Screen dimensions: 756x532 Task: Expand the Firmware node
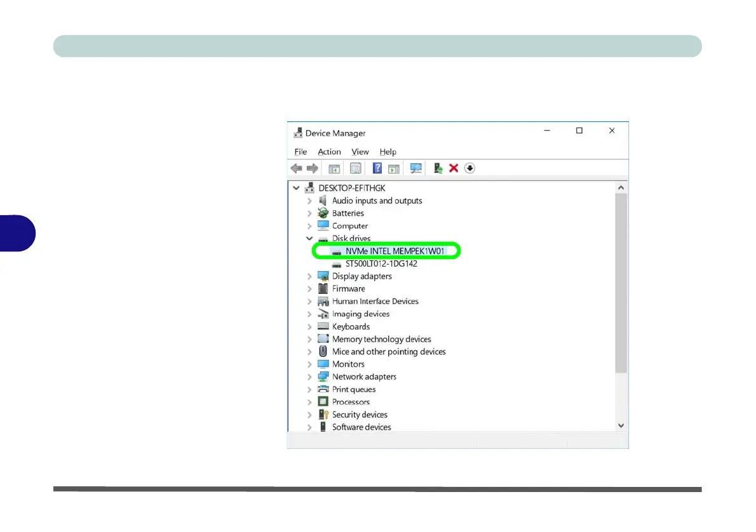click(x=309, y=289)
